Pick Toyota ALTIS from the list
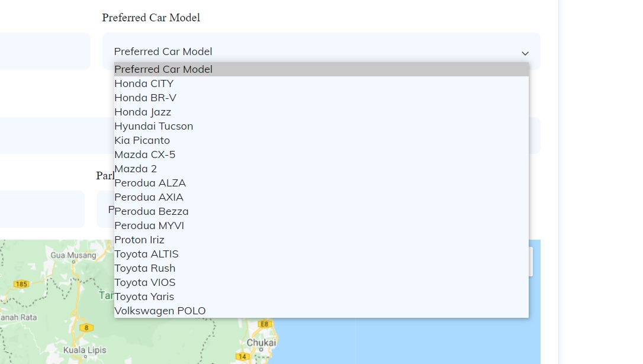 (x=146, y=254)
